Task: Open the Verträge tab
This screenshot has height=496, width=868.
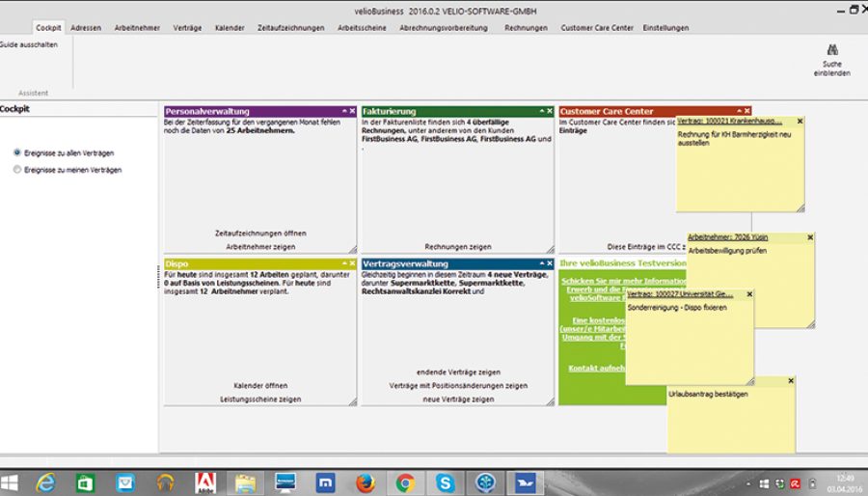Action: pyautogui.click(x=188, y=28)
